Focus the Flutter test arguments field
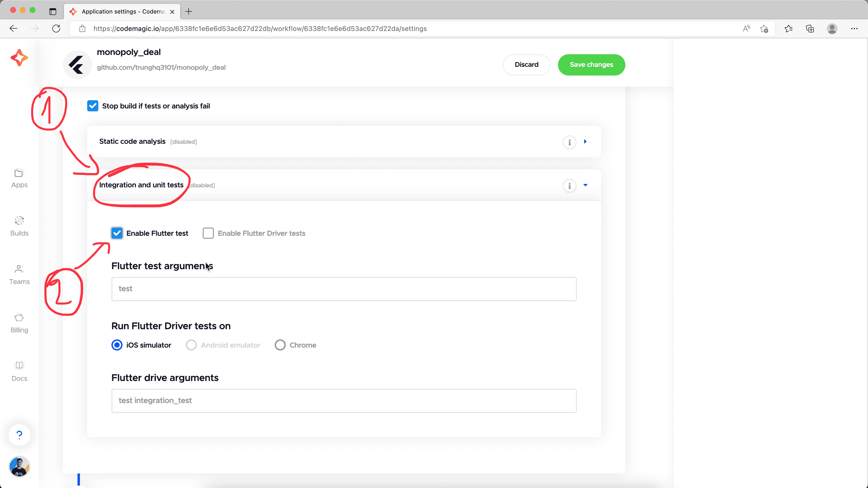The width and height of the screenshot is (868, 488). click(x=344, y=289)
